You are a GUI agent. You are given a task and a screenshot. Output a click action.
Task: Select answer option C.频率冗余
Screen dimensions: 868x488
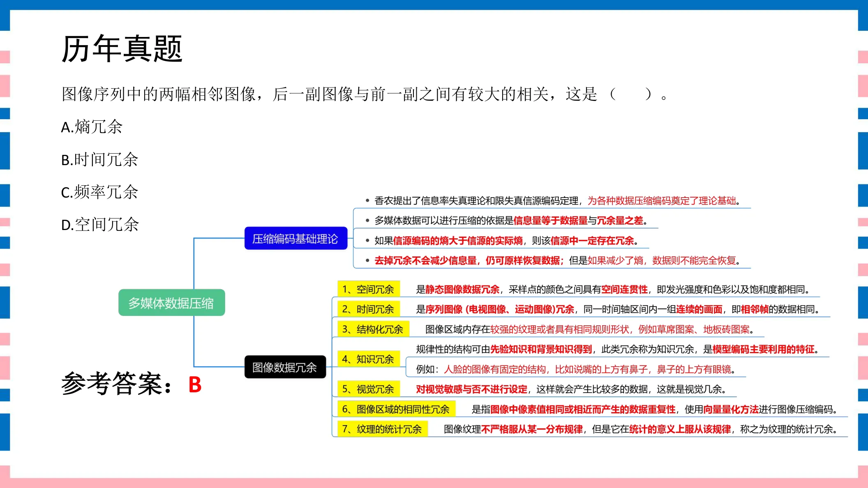click(x=99, y=192)
